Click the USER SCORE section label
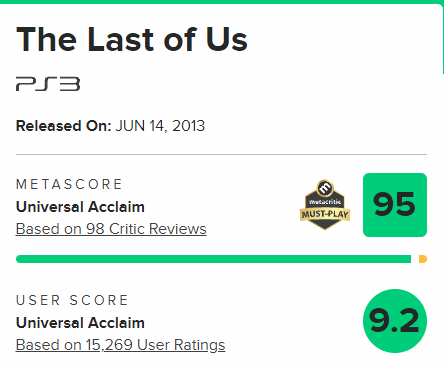The height and width of the screenshot is (366, 444). coord(72,300)
